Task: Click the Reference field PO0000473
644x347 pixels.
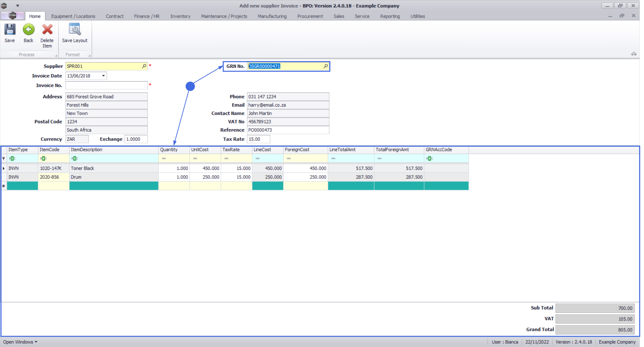Action: [288, 130]
